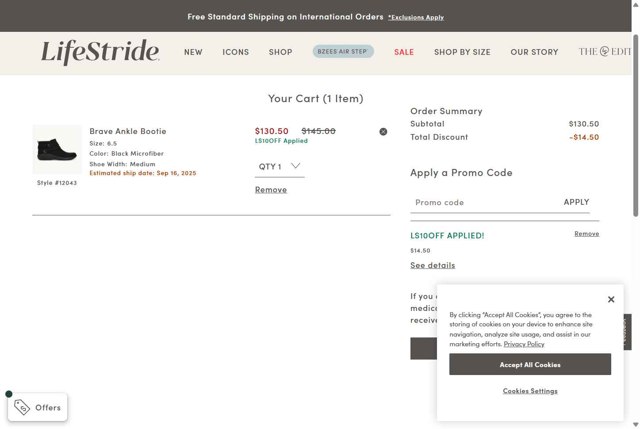640x429 pixels.
Task: Open the SHOP menu
Action: coord(280,52)
